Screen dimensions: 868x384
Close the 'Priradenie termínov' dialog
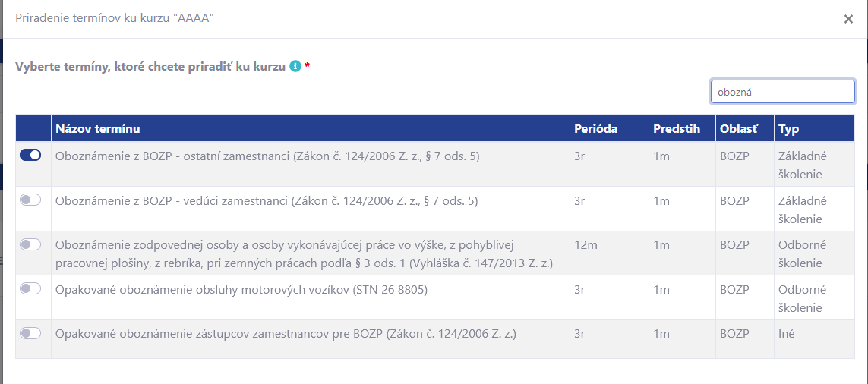pyautogui.click(x=848, y=20)
